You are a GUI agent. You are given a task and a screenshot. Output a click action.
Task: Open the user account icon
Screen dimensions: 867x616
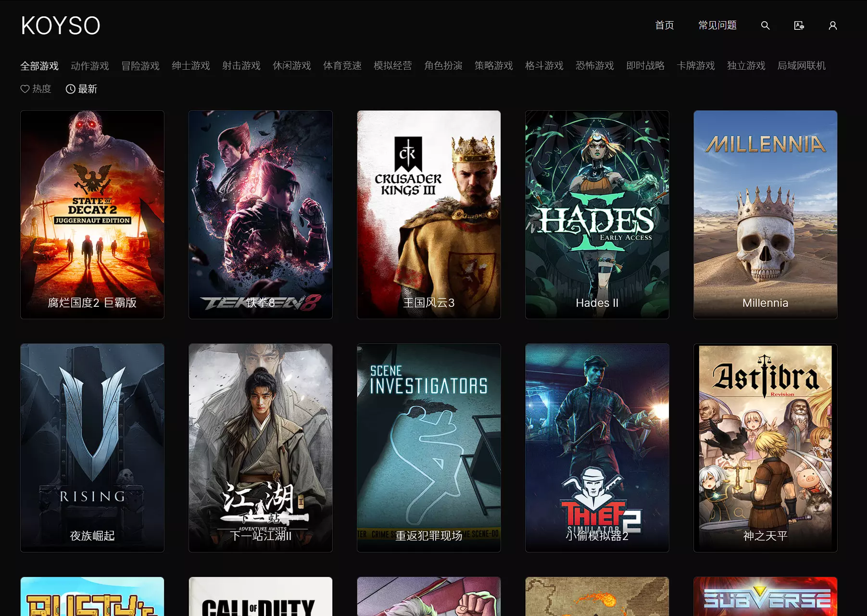point(832,25)
